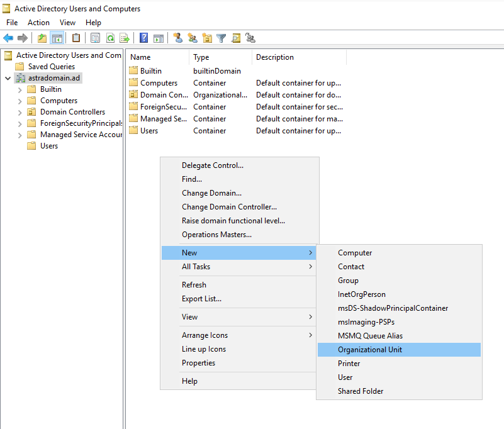Screen dimensions: 504x429
Task: Click Create new user toolbar icon
Action: (x=177, y=38)
